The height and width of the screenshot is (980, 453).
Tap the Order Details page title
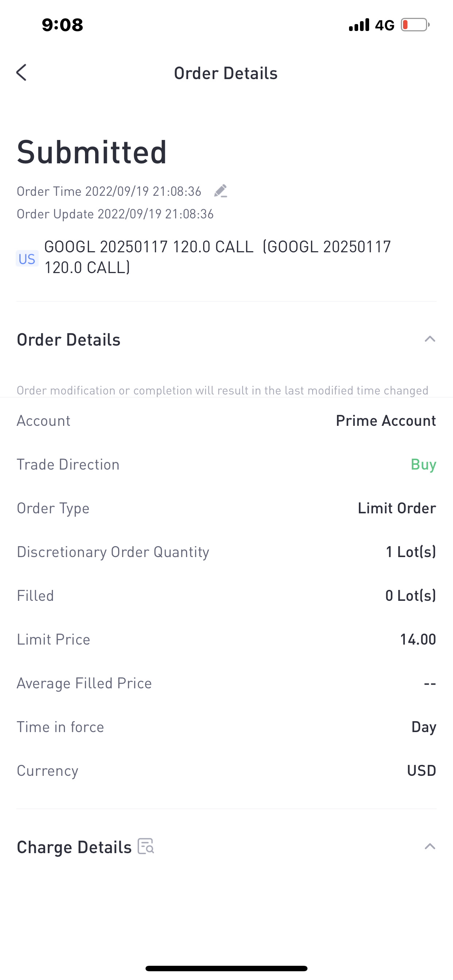click(x=226, y=73)
